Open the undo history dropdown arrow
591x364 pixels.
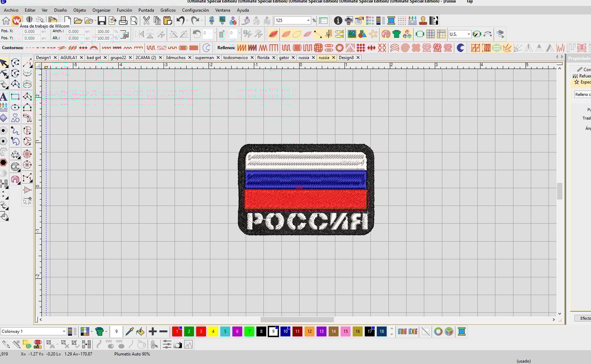(x=187, y=20)
